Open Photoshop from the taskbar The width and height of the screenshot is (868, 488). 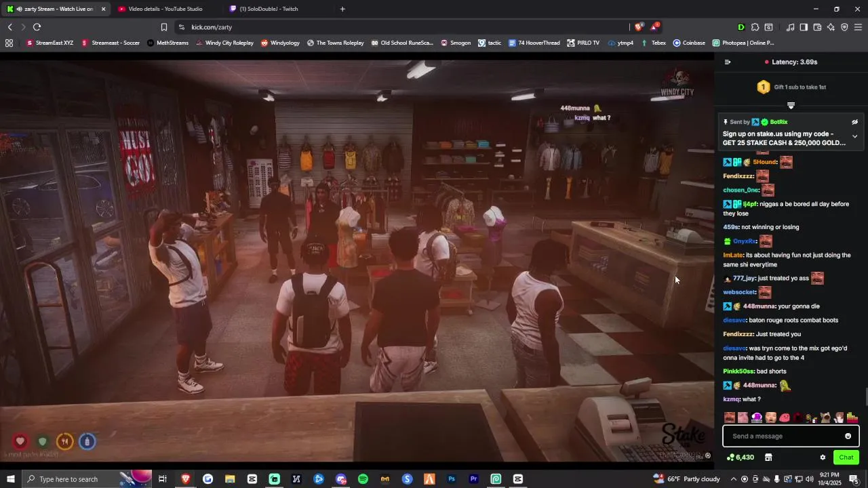coord(452,479)
